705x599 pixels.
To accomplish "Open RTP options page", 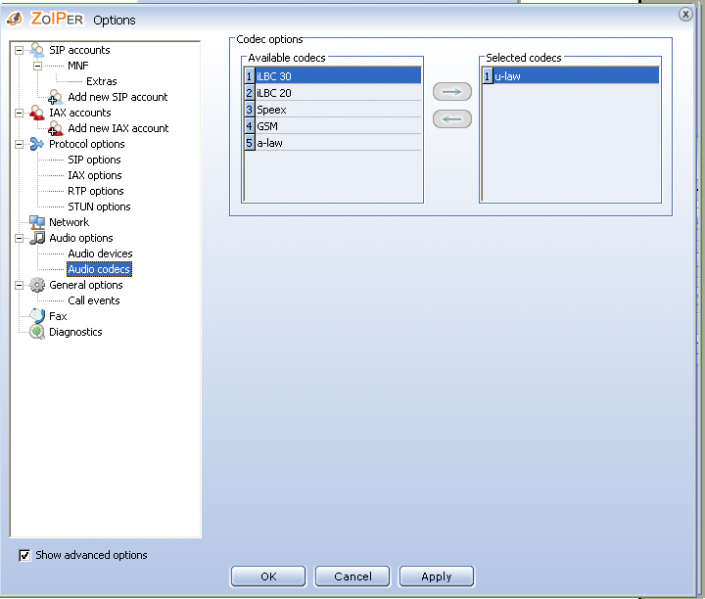I will click(x=95, y=191).
